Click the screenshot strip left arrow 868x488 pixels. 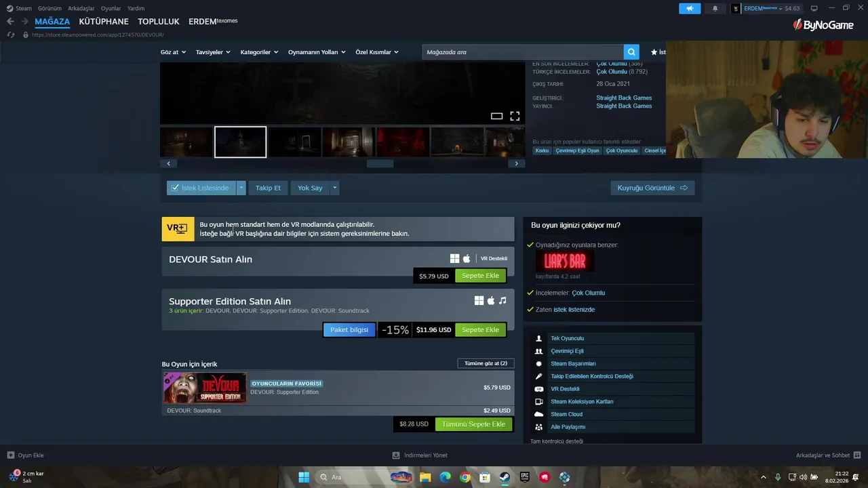tap(168, 163)
